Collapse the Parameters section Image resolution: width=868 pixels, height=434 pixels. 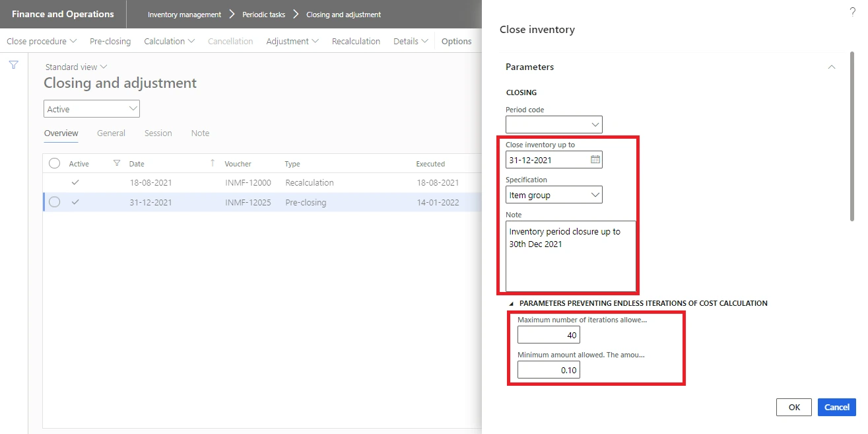click(832, 67)
